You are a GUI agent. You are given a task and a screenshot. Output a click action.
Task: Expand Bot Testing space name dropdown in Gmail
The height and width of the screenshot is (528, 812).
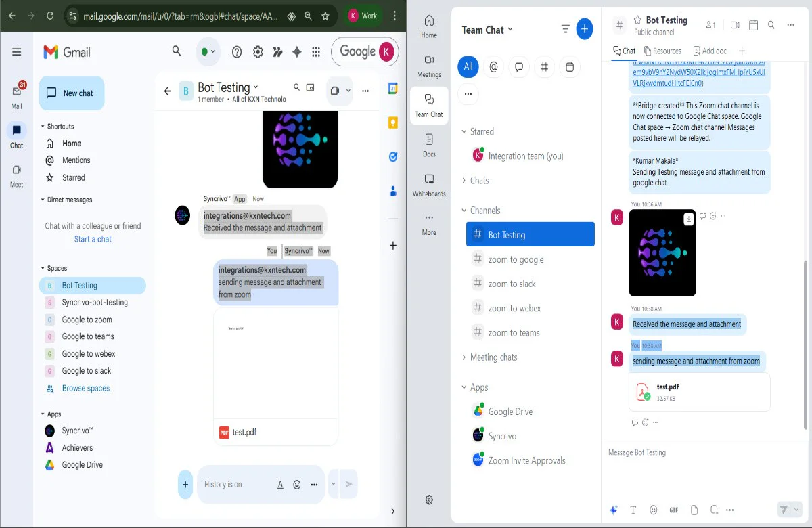click(256, 87)
